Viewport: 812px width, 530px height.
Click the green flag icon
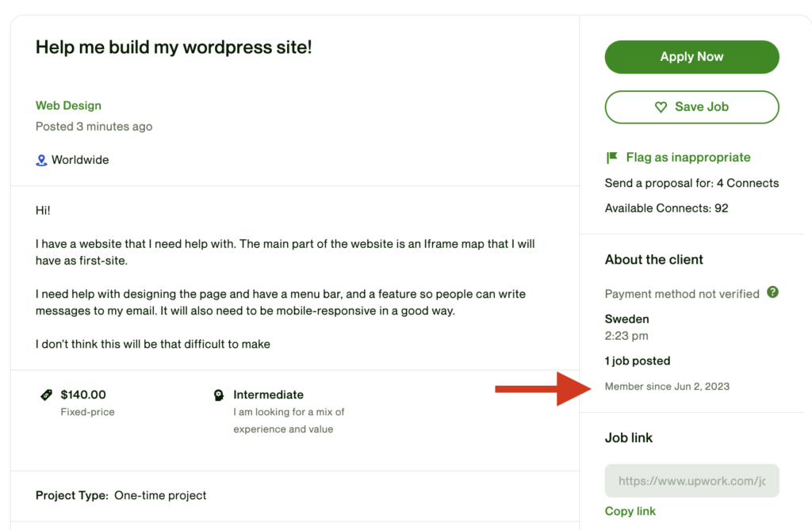(611, 158)
